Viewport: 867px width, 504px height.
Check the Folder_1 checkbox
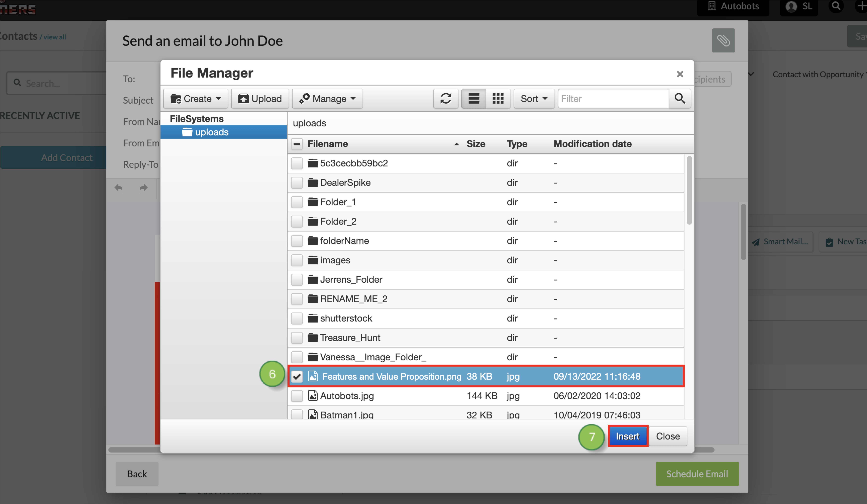pos(297,202)
